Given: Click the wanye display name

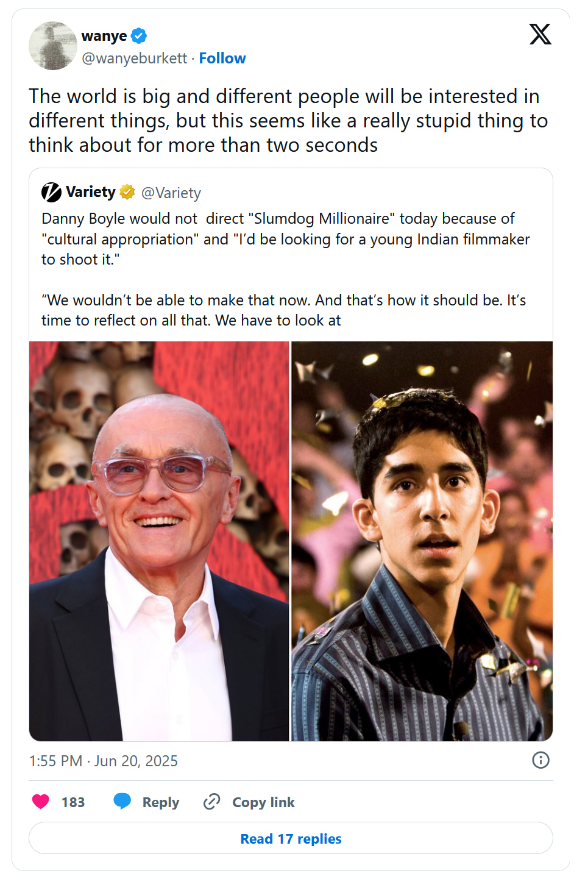Looking at the screenshot, I should (104, 36).
